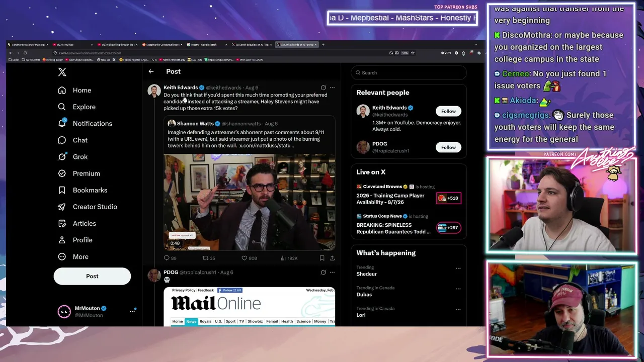Toggle the browser VPN button

click(446, 53)
